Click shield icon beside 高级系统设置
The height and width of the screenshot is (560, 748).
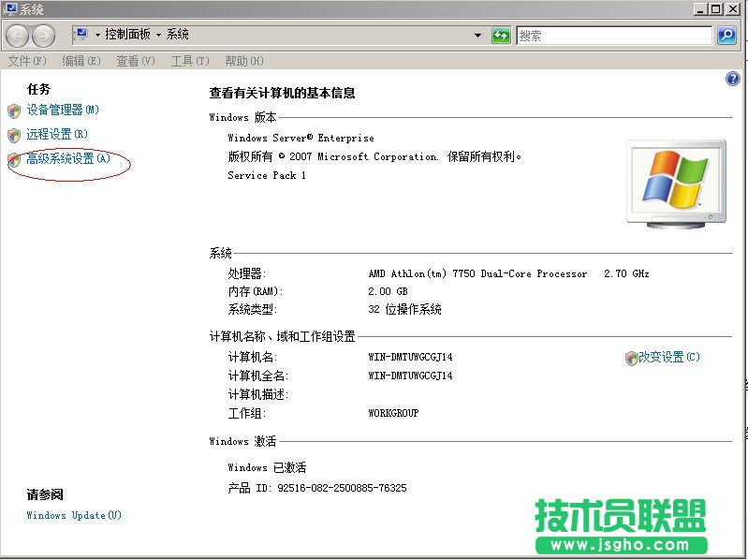pos(14,160)
